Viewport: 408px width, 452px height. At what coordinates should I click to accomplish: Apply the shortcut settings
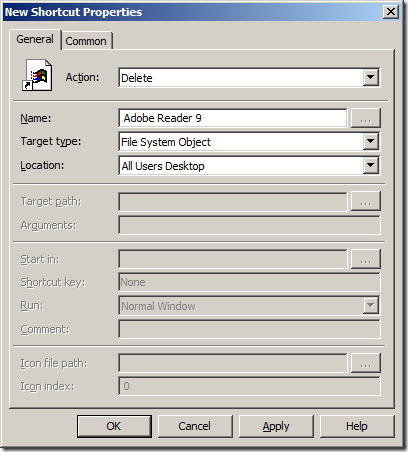(276, 426)
